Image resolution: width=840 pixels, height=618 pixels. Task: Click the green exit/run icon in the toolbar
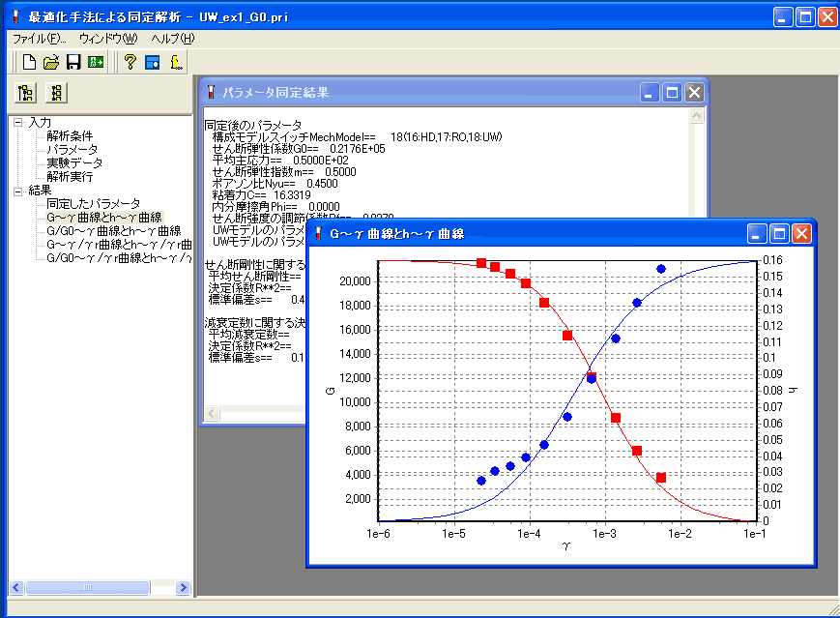click(96, 63)
